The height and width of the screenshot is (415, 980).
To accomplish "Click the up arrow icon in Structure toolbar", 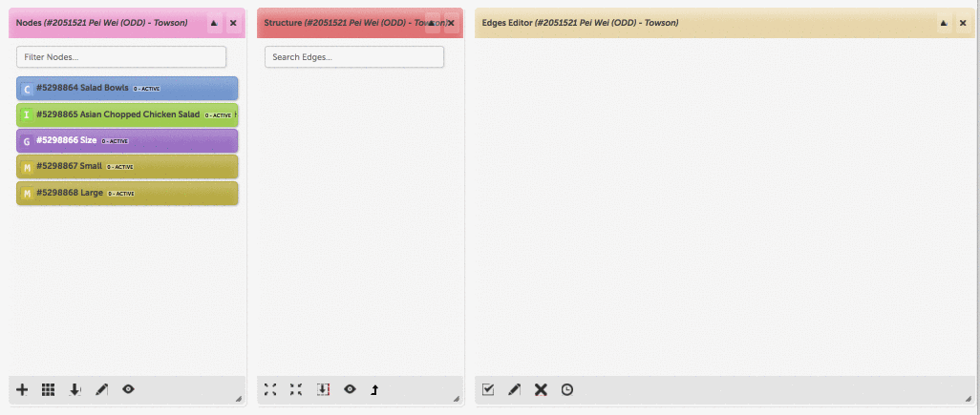I will pos(375,390).
